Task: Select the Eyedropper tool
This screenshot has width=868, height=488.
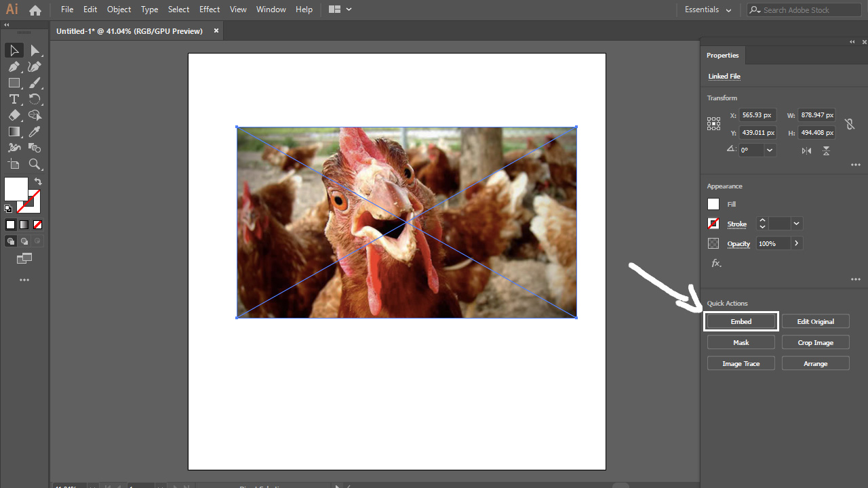Action: tap(35, 132)
